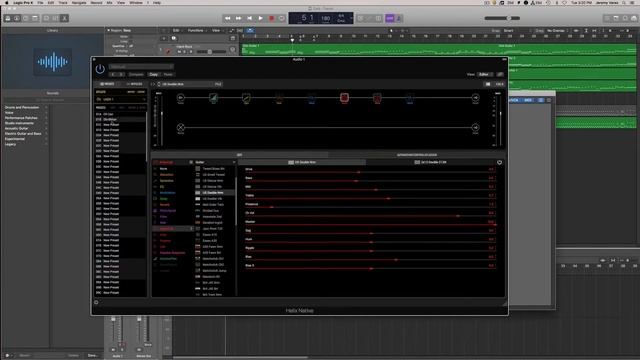Open the Guitar model subcategory dropdown
Screen dimensions: 640x360
[215, 162]
